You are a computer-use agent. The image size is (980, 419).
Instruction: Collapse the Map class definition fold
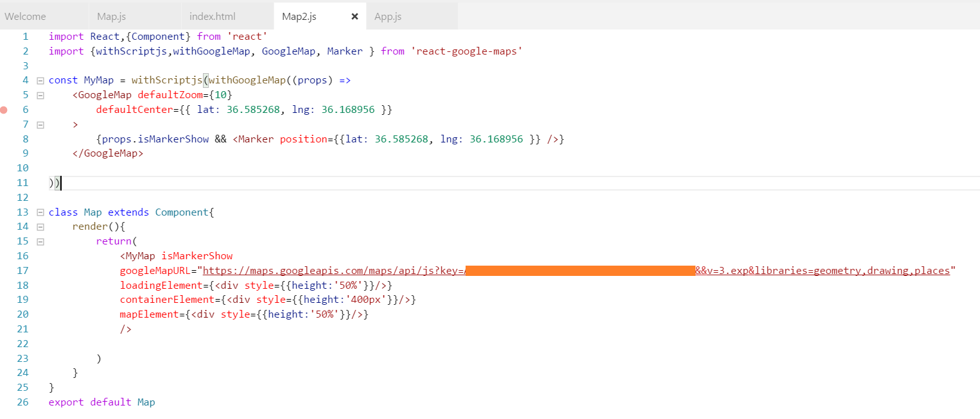pyautogui.click(x=40, y=212)
